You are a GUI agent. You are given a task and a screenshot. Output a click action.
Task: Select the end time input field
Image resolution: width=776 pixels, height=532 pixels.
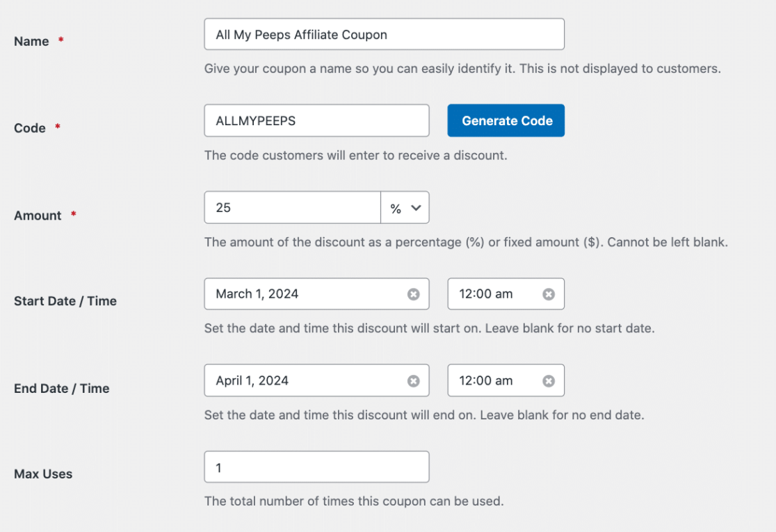pyautogui.click(x=495, y=381)
